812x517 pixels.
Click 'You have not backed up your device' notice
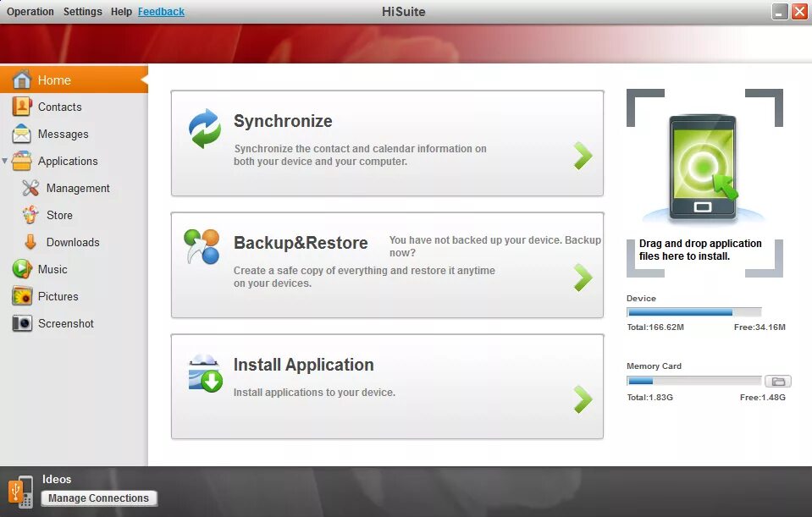tap(495, 246)
